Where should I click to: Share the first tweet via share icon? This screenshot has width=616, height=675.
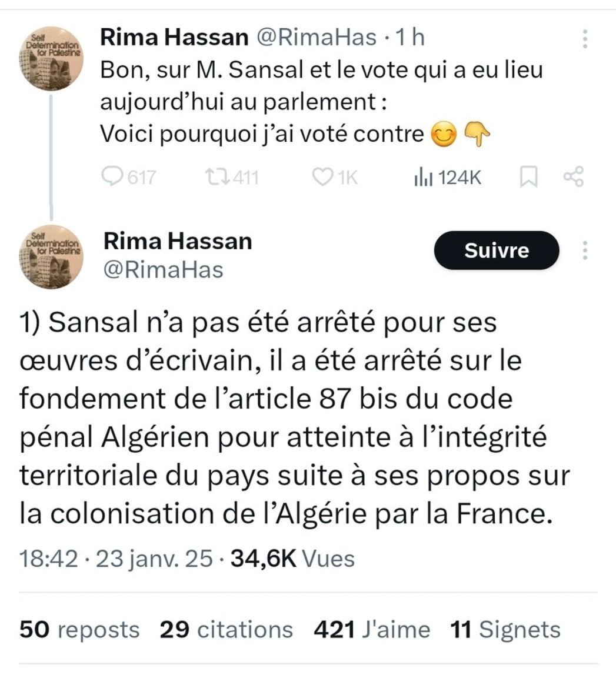(573, 177)
